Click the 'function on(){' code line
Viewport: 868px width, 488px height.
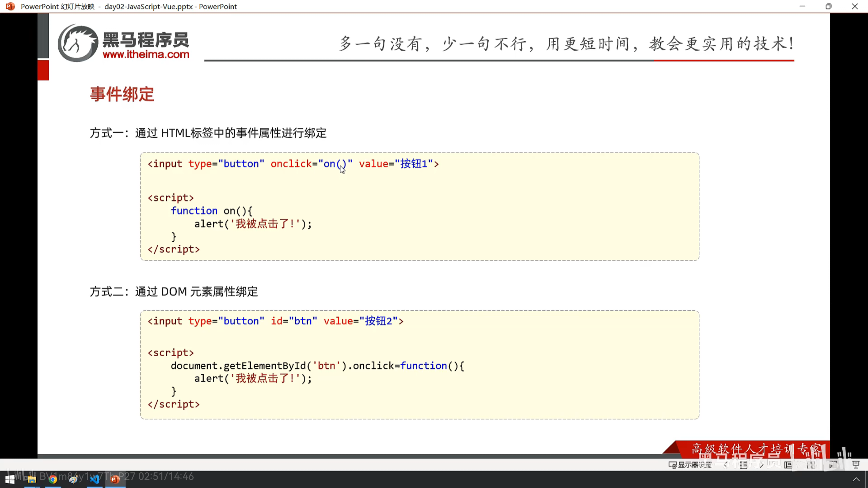click(x=212, y=211)
